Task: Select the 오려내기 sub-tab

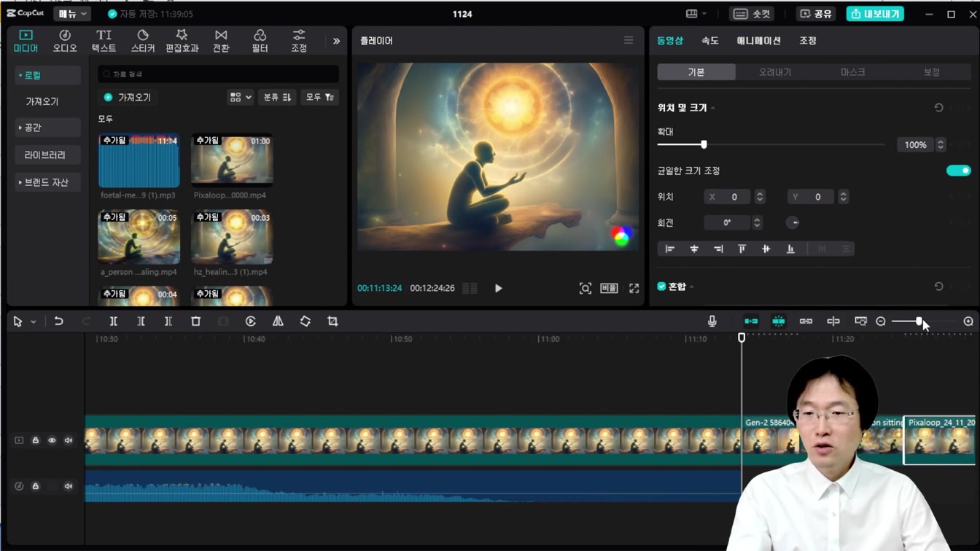Action: (x=774, y=72)
